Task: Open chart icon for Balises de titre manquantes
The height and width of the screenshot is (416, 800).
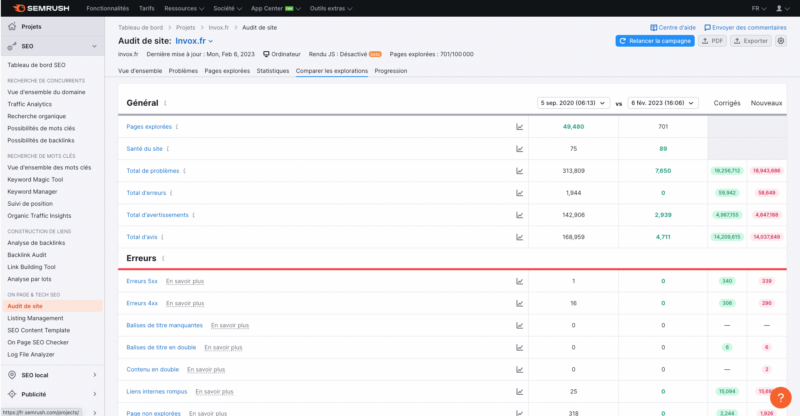Action: pyautogui.click(x=519, y=325)
